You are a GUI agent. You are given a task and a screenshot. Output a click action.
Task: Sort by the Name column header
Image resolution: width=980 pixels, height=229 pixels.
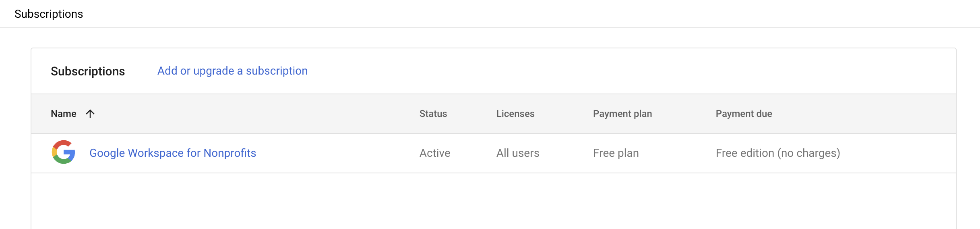pyautogui.click(x=64, y=114)
